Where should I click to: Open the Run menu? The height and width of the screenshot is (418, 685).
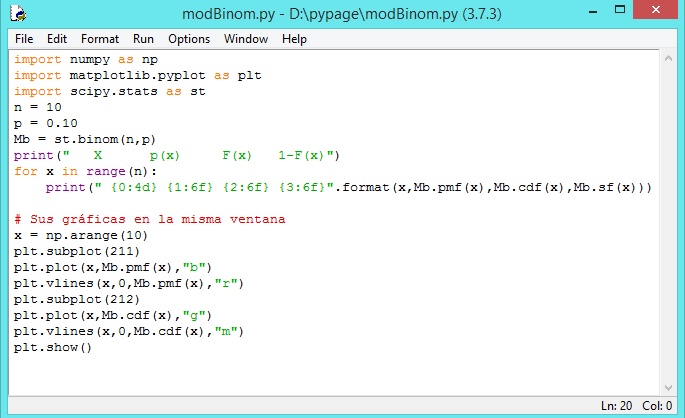click(x=143, y=39)
